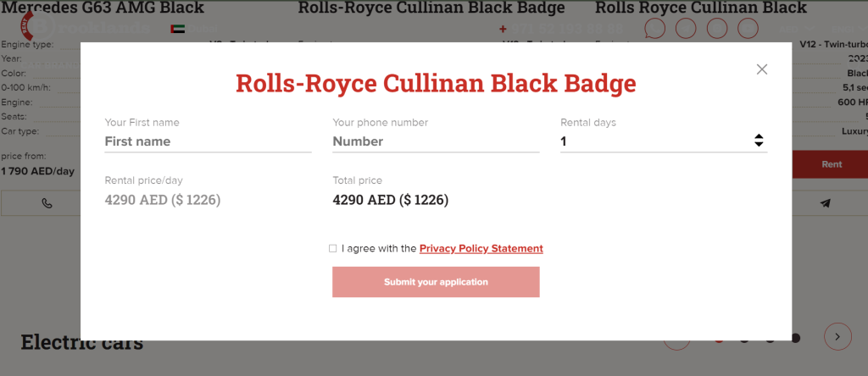Click the Telegram paper-plane icon
868x376 pixels.
pos(825,203)
